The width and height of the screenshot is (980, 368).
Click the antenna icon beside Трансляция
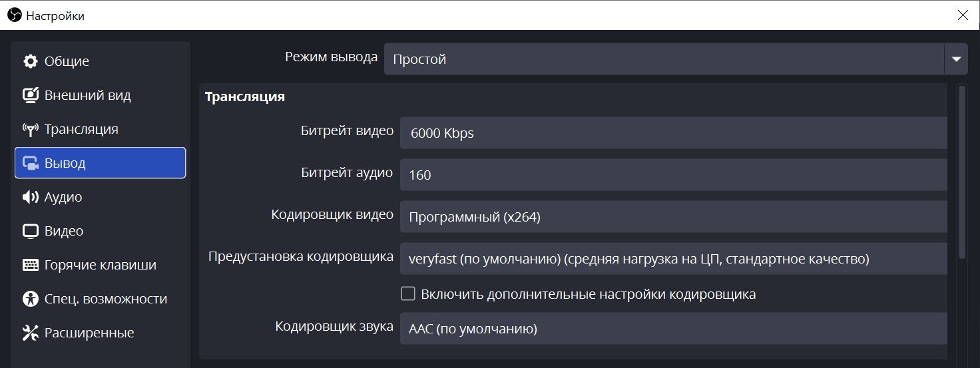click(x=31, y=129)
